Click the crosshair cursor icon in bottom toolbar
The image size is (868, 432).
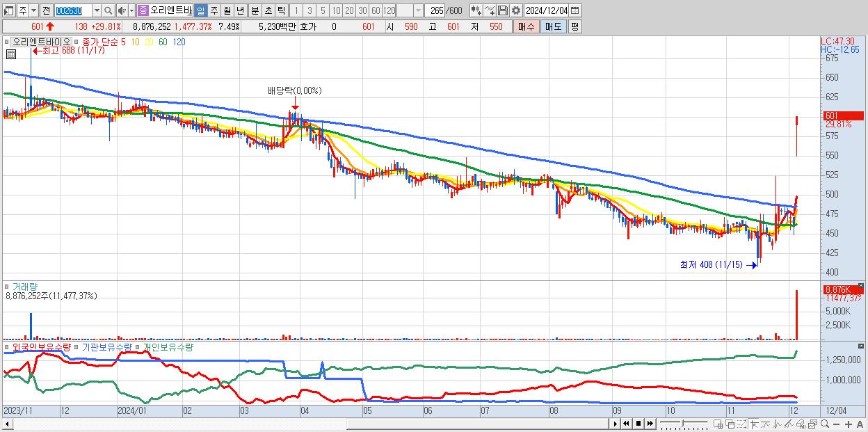pos(754,424)
